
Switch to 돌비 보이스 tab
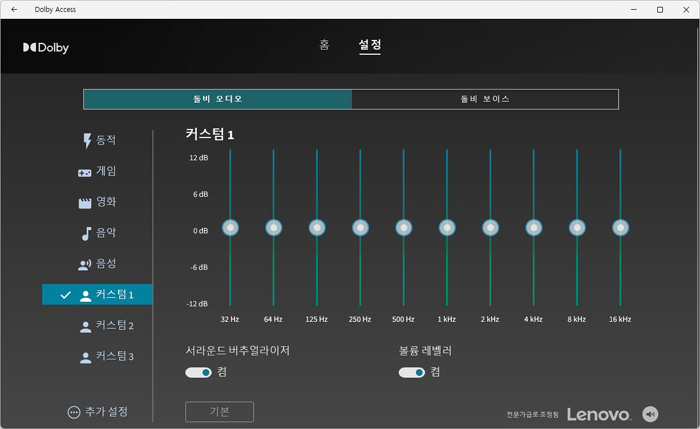pos(485,99)
